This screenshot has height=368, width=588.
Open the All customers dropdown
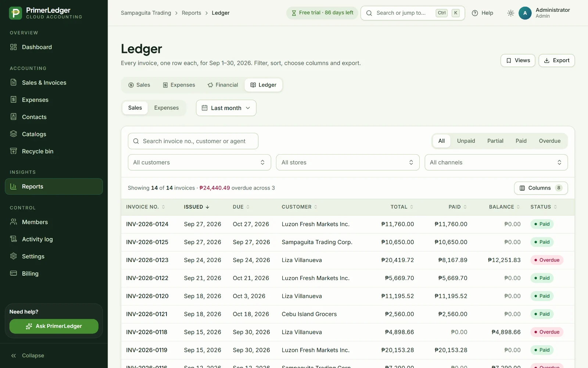point(199,162)
